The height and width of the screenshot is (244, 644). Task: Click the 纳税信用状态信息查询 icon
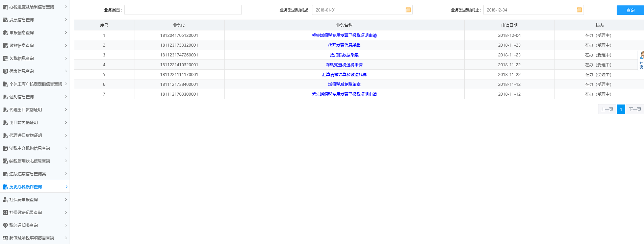[5, 161]
